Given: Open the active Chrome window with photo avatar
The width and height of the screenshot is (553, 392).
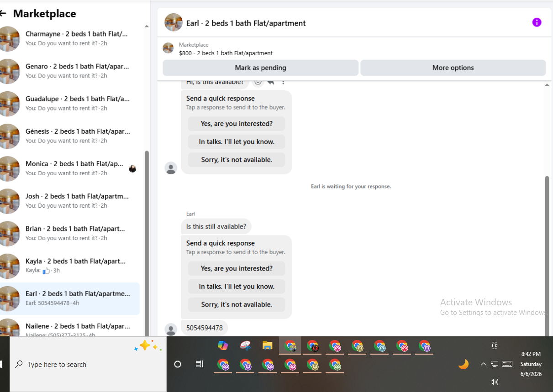Looking at the screenshot, I should point(290,346).
